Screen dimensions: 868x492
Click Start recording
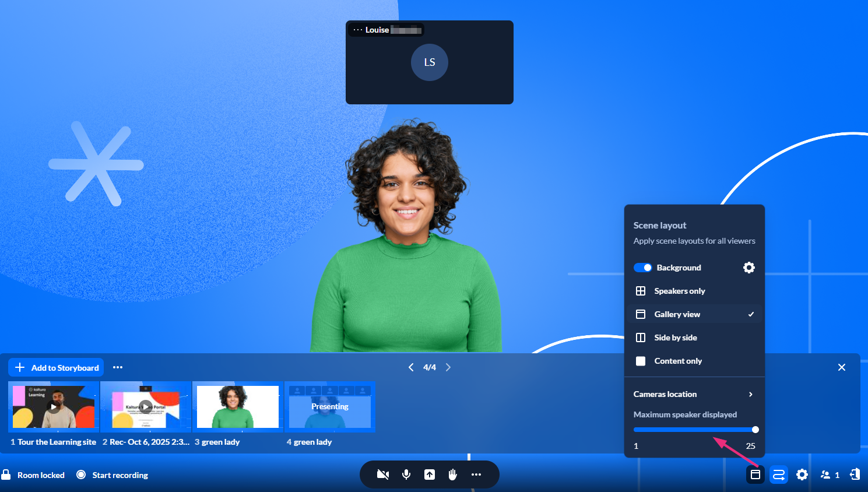113,475
